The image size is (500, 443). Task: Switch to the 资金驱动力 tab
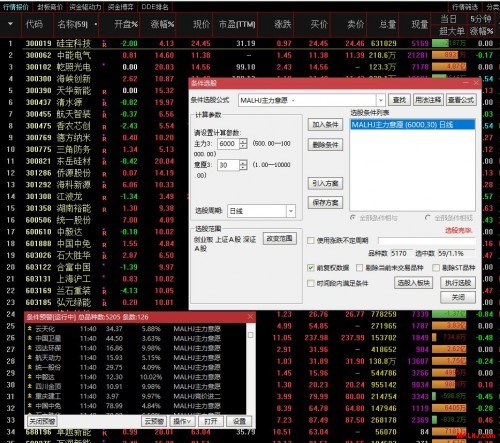coord(85,7)
